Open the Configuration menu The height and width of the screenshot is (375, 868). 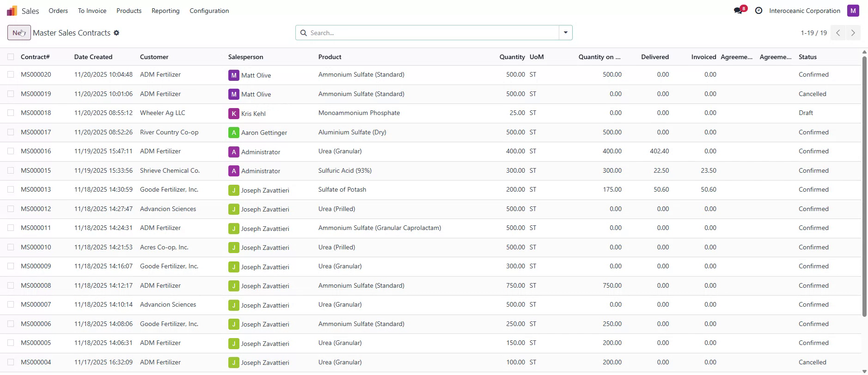click(x=209, y=11)
